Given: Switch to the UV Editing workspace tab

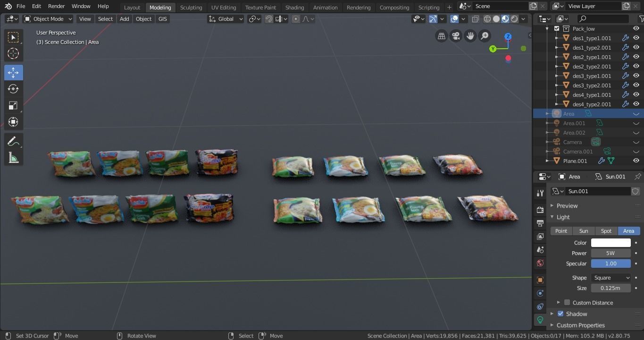Looking at the screenshot, I should click(x=224, y=7).
